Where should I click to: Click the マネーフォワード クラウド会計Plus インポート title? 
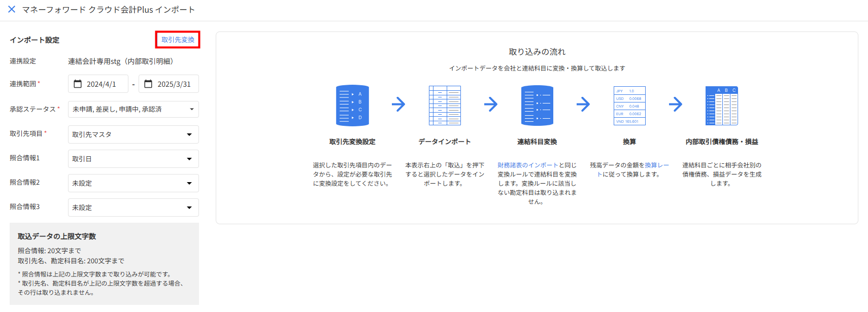pos(109,10)
